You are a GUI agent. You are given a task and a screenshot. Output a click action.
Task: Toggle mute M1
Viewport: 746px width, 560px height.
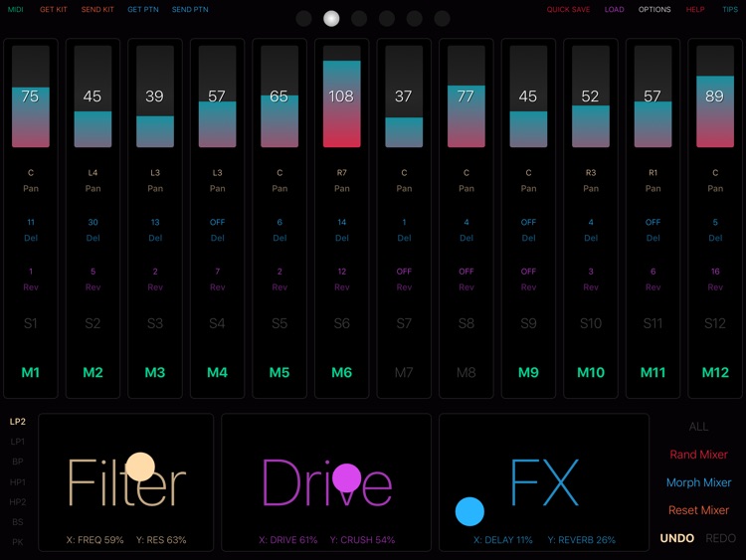point(31,372)
